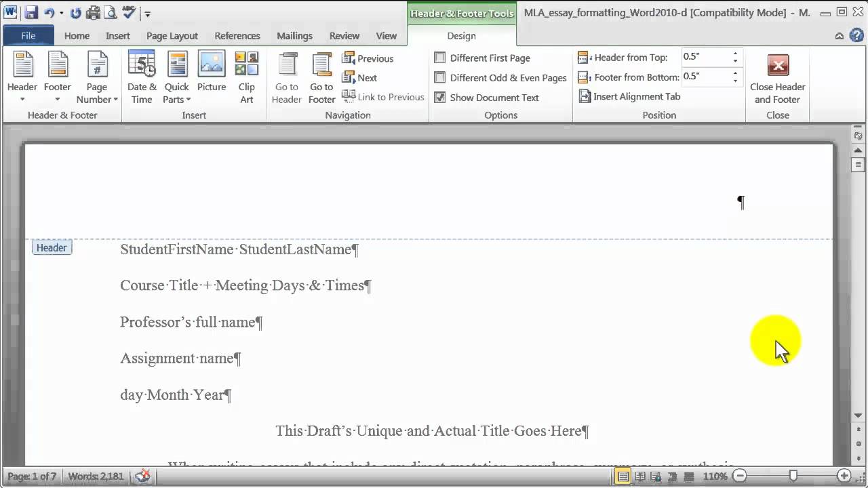This screenshot has width=868, height=488.
Task: Expand the Page Number menu
Action: click(x=97, y=78)
